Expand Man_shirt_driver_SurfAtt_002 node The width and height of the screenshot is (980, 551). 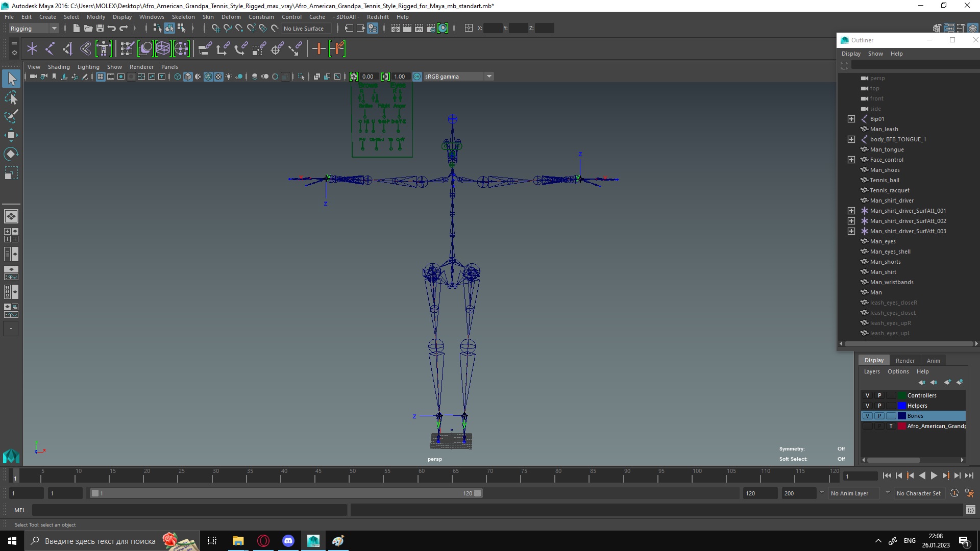pyautogui.click(x=851, y=221)
